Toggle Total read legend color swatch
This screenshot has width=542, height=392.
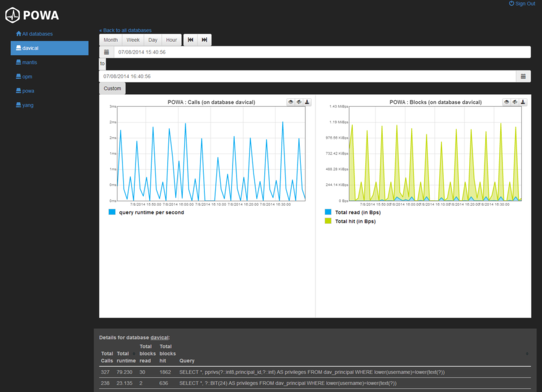coord(328,212)
